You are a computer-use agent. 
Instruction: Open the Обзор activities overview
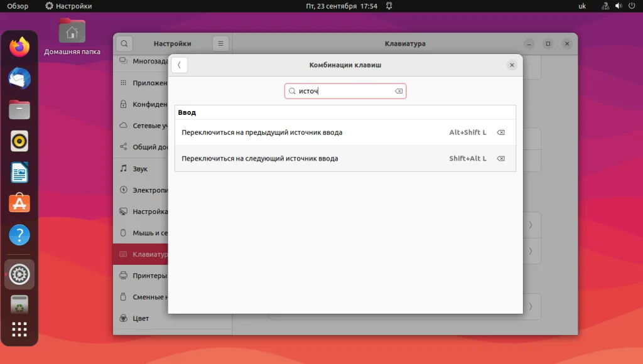coord(18,6)
